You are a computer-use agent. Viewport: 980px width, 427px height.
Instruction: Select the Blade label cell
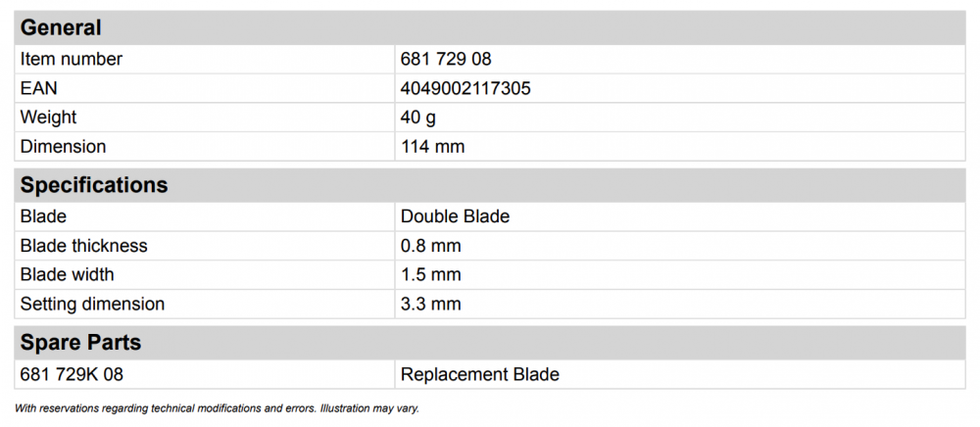[205, 216]
